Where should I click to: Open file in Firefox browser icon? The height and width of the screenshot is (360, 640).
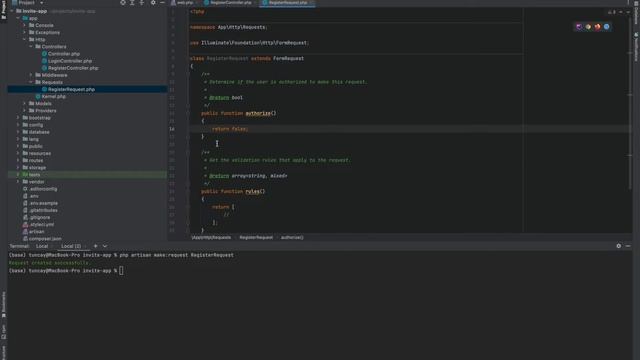click(x=598, y=27)
